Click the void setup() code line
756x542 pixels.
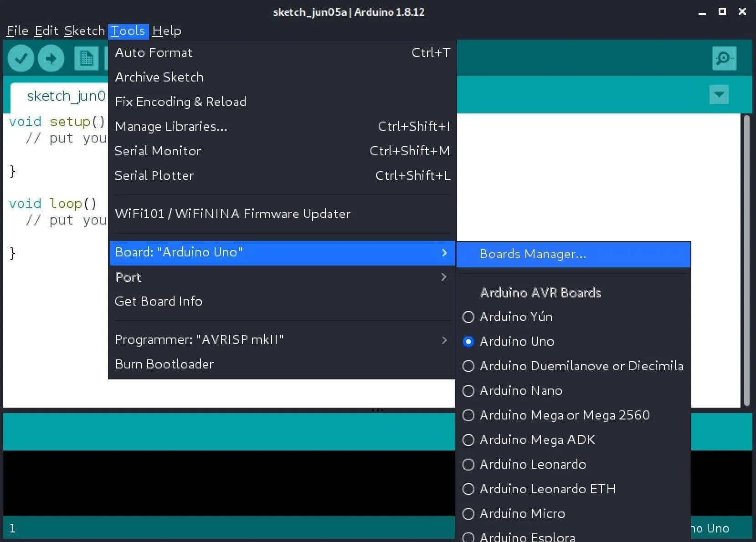click(57, 122)
